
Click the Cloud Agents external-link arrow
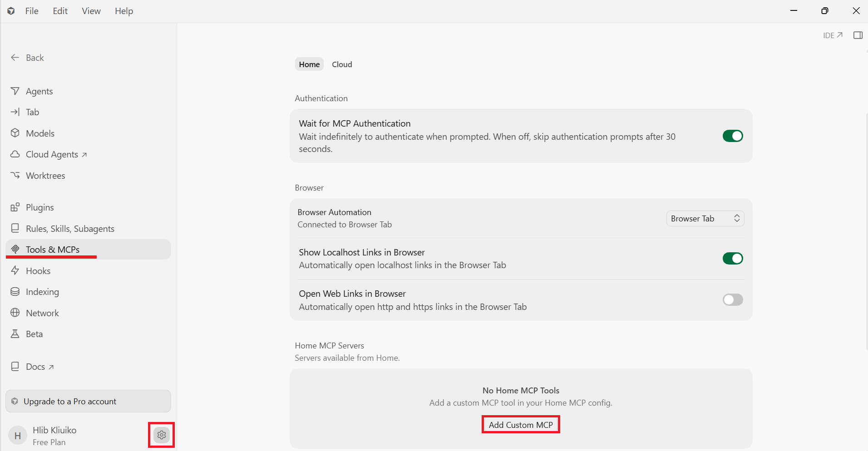pos(84,155)
